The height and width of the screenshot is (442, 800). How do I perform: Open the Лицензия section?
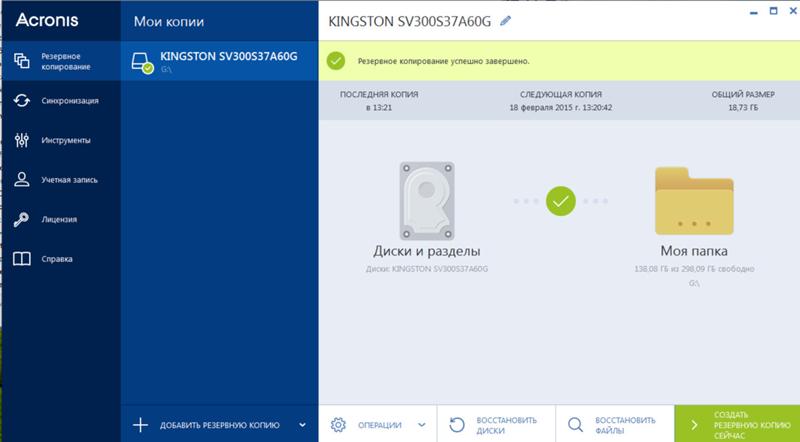(x=61, y=219)
